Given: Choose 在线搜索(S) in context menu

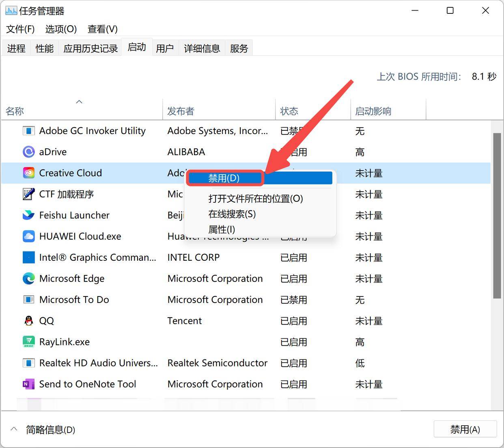Looking at the screenshot, I should coord(232,214).
